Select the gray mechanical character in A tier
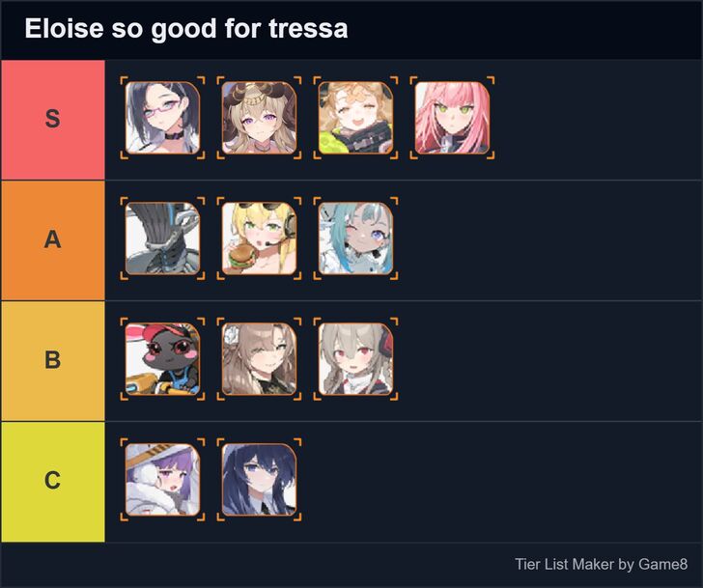The image size is (703, 588). click(x=162, y=238)
